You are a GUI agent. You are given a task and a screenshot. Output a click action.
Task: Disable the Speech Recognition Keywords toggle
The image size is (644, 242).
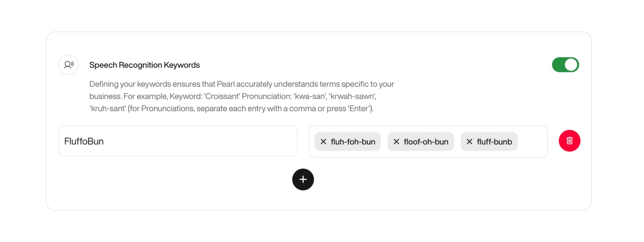tap(566, 64)
